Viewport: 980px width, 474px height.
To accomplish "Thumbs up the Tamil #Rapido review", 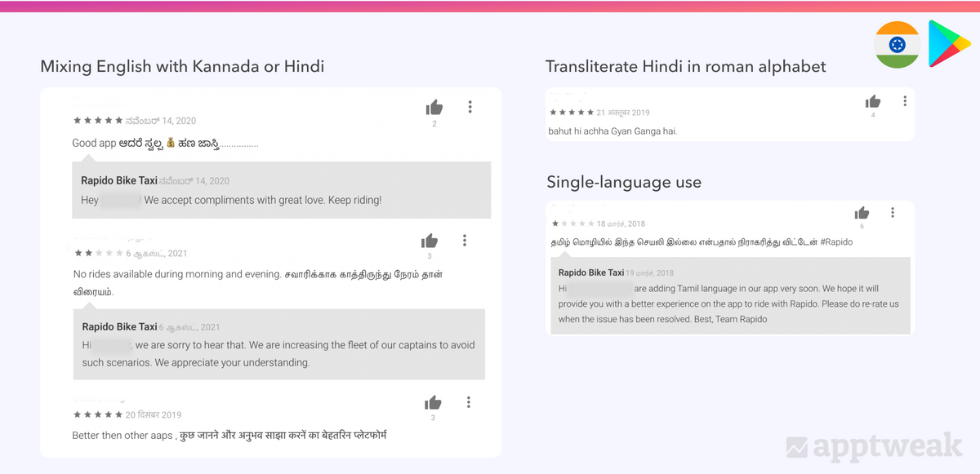I will [862, 213].
